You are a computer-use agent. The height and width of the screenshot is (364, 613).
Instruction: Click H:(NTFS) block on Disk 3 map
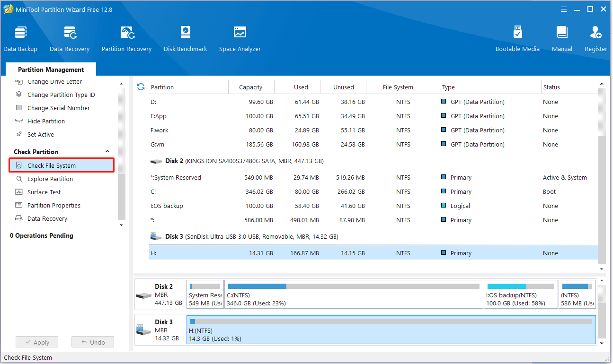[391, 330]
